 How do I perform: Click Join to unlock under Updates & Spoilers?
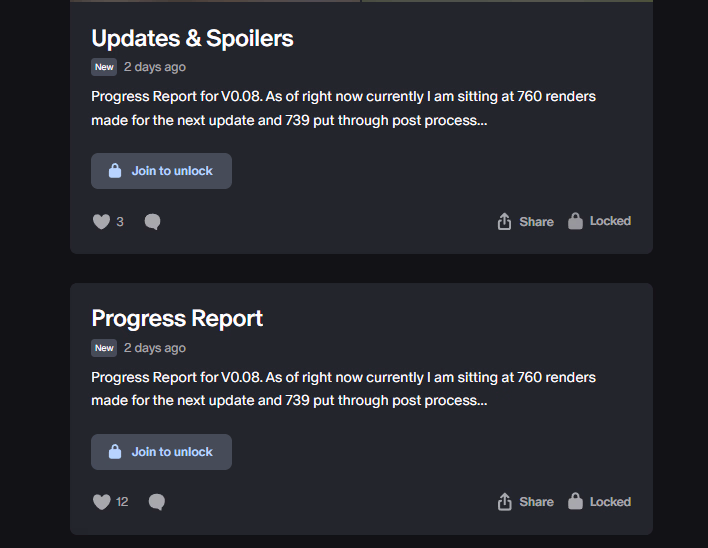point(161,171)
